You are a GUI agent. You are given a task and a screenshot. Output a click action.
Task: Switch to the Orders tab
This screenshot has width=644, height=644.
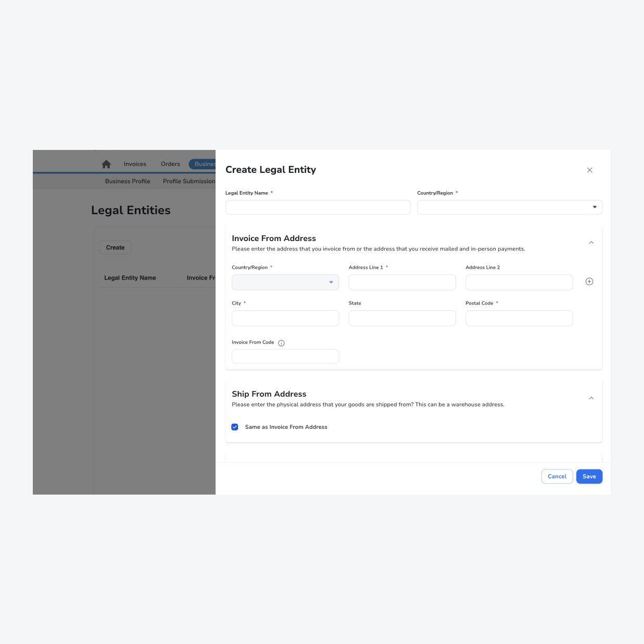click(170, 164)
